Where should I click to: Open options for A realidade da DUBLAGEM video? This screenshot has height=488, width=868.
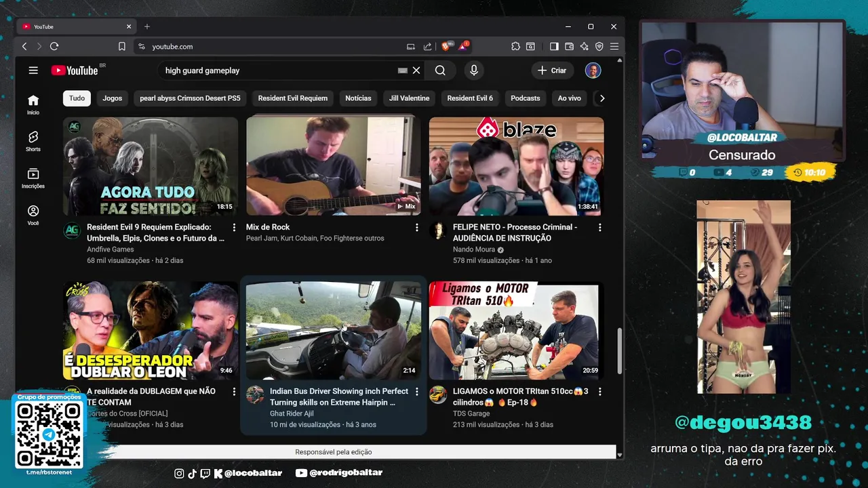click(x=234, y=392)
